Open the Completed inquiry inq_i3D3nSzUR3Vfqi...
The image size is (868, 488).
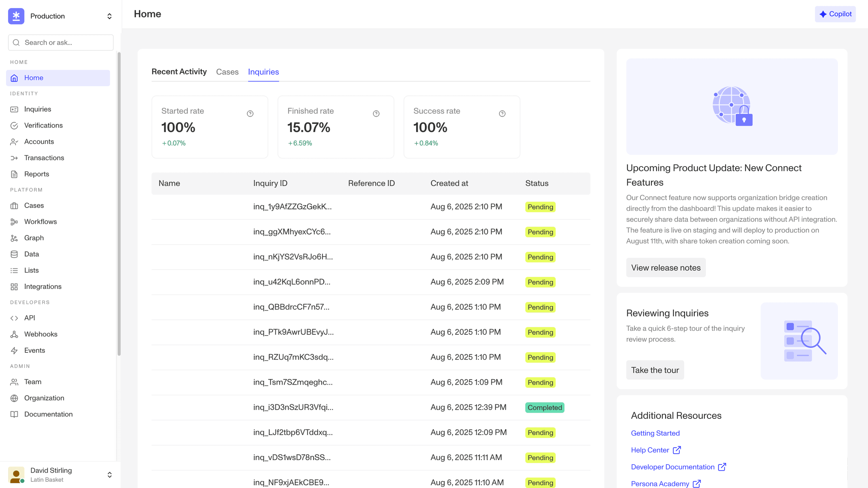[x=371, y=408]
